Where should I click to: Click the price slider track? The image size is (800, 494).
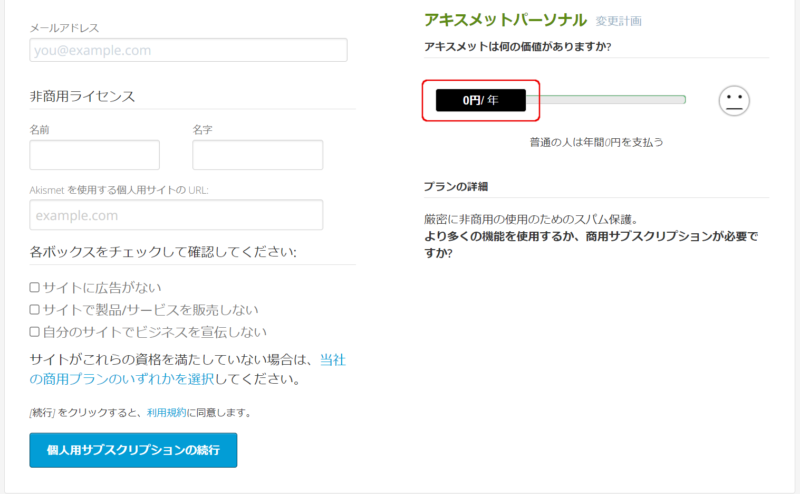click(606, 100)
